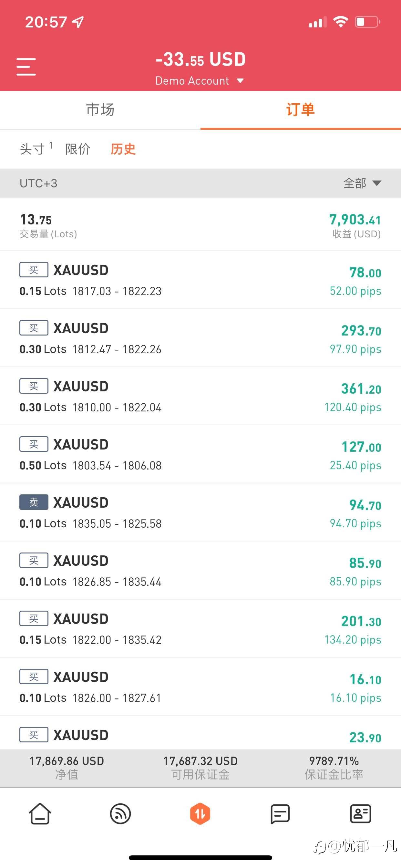Open the chat messages icon
This screenshot has height=868, width=401.
pos(280,814)
